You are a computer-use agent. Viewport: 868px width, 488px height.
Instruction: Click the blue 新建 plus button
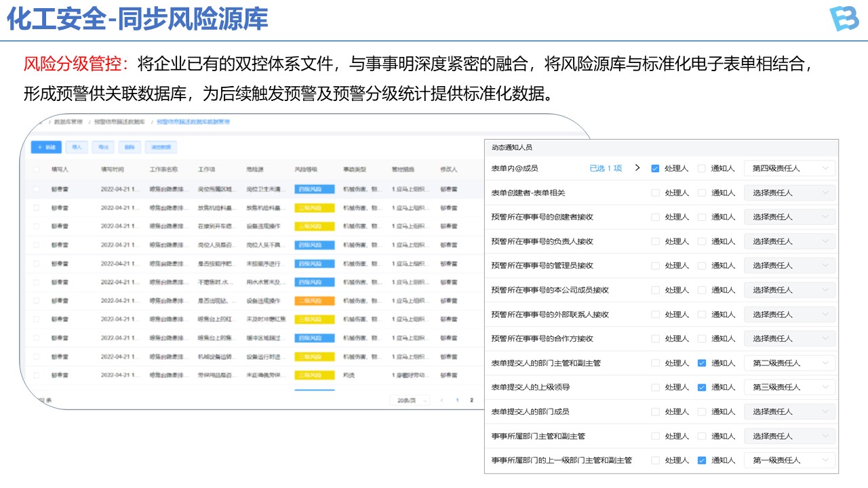coord(46,147)
